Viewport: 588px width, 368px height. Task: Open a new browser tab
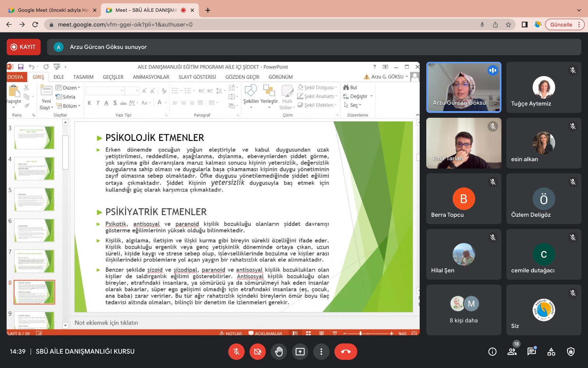(208, 10)
